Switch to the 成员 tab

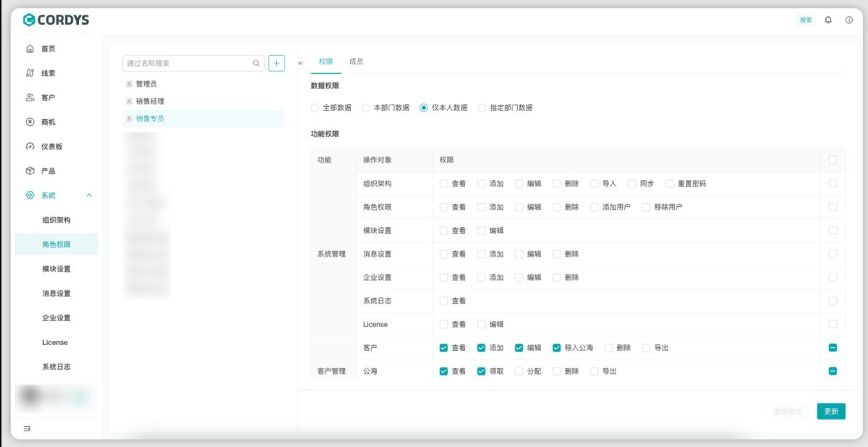pos(356,61)
